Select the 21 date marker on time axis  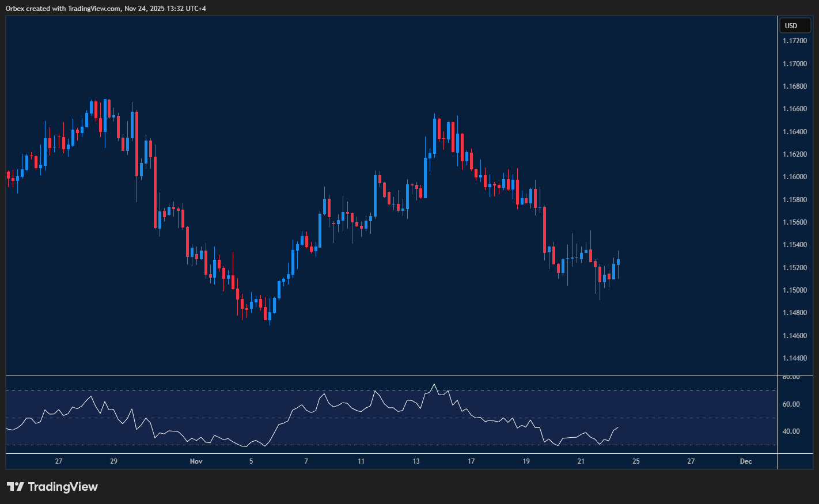(x=581, y=461)
